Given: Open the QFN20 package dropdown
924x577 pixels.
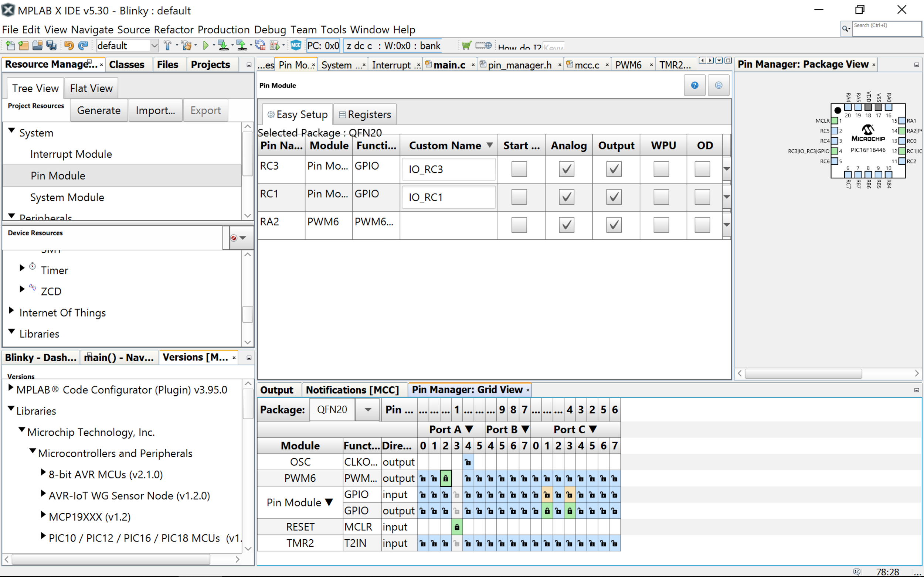Looking at the screenshot, I should 367,409.
